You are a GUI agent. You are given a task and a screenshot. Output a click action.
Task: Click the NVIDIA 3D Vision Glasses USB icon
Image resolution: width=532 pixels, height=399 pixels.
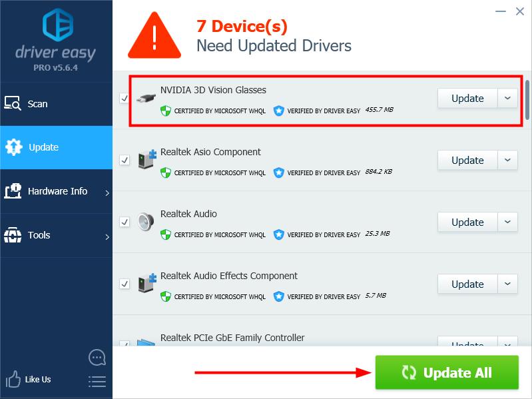click(x=146, y=99)
